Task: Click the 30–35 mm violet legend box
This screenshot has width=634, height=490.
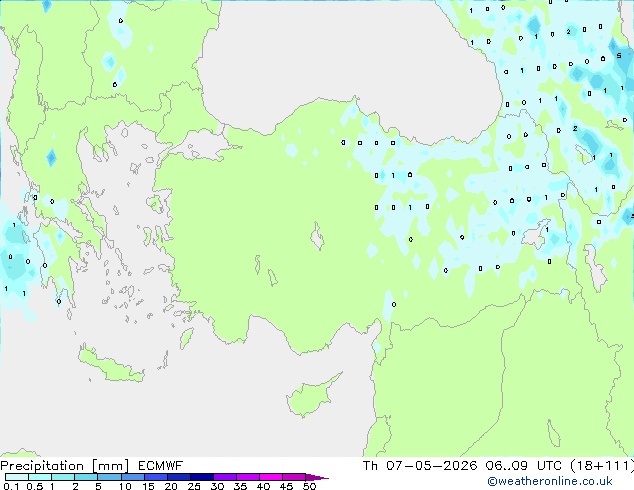Action: [224, 477]
